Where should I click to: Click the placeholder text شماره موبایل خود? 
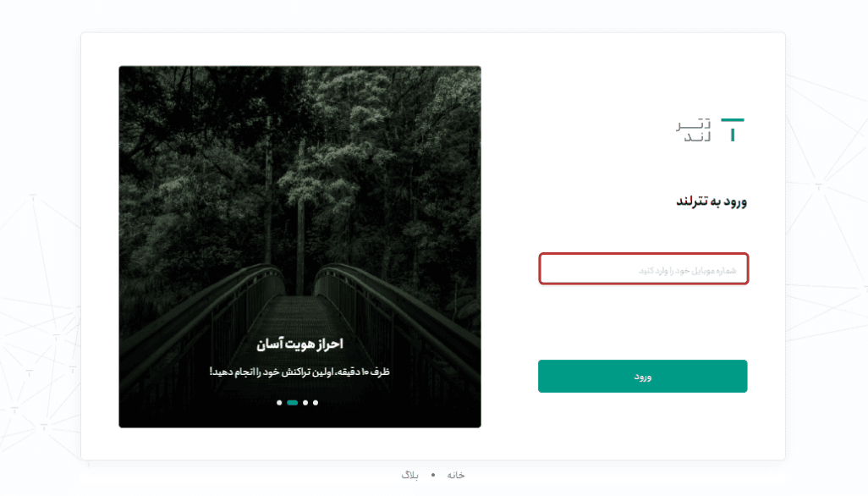[688, 270]
